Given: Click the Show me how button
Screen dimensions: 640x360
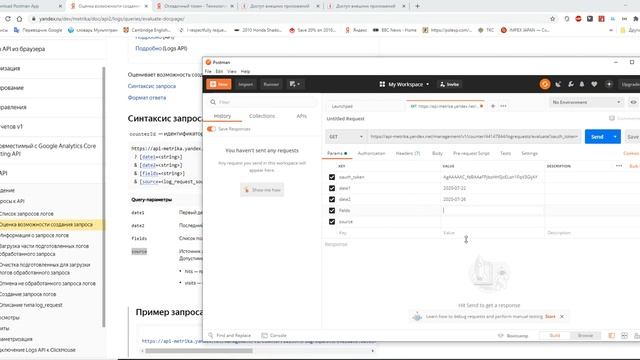Looking at the screenshot, I should 262,190.
